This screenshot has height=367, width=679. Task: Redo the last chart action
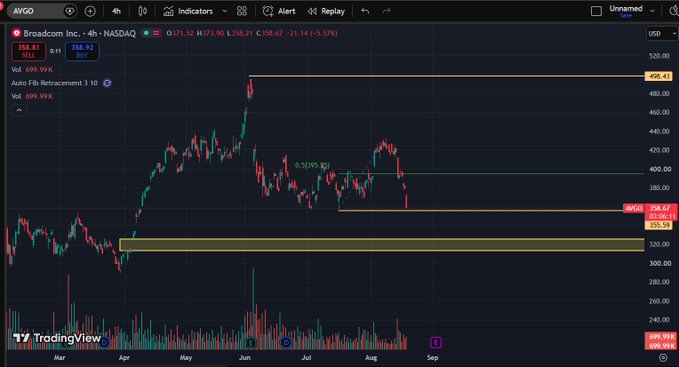tap(386, 11)
